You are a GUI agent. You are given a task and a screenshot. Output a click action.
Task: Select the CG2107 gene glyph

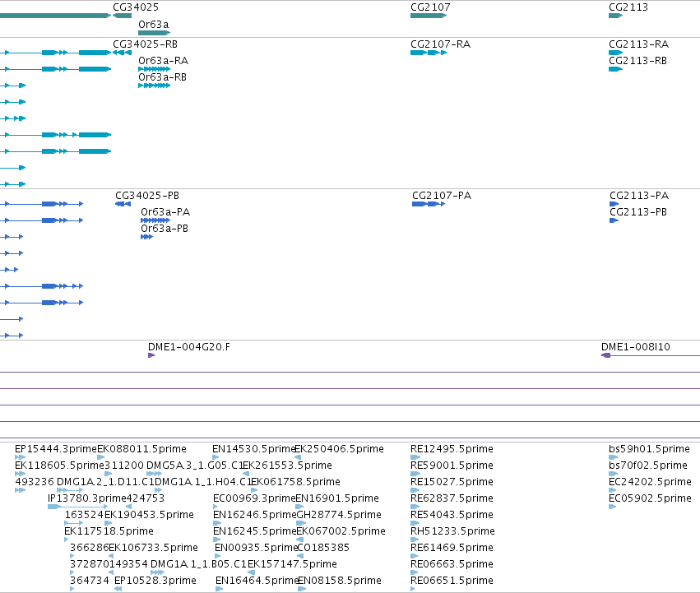click(x=429, y=16)
